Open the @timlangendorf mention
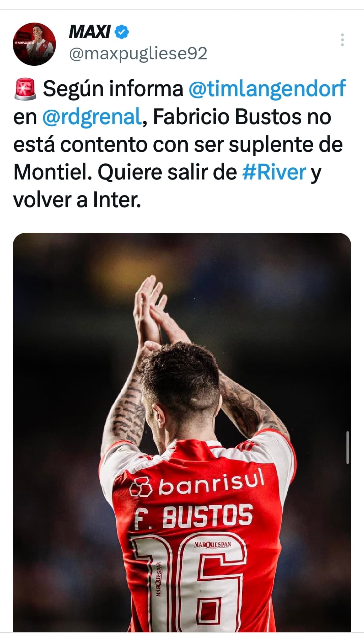 [267, 89]
